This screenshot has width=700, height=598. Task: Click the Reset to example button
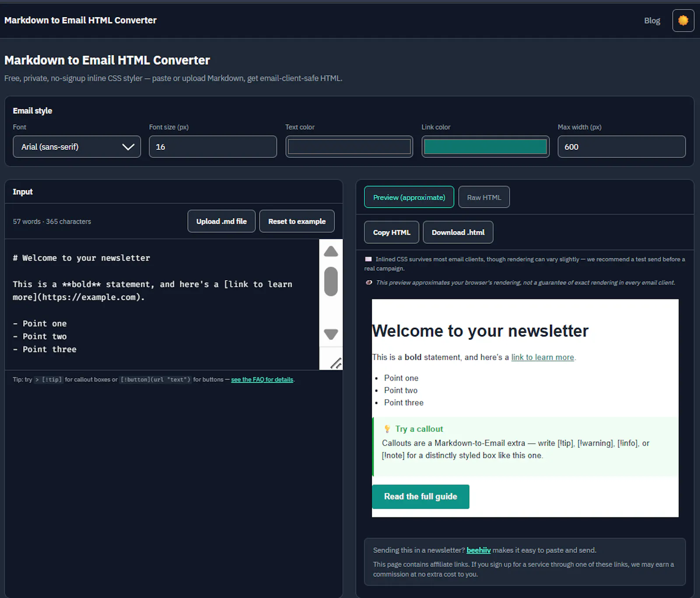point(297,221)
